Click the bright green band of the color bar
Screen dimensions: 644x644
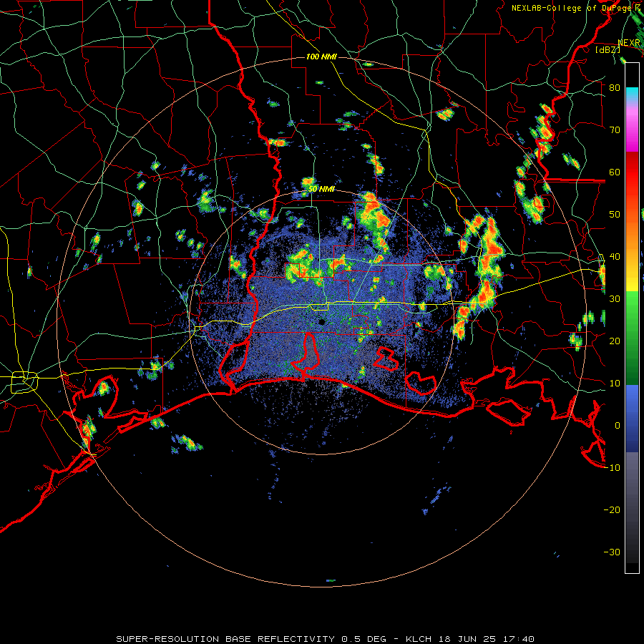(x=632, y=303)
